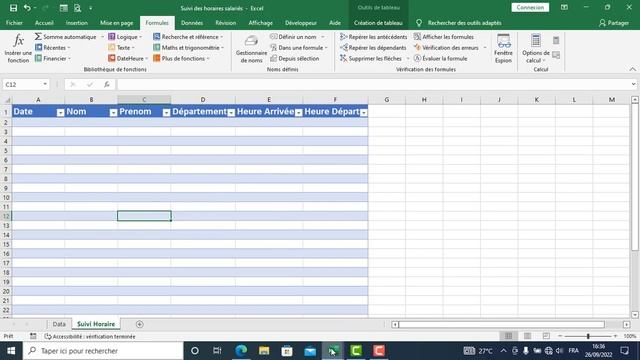Click Évaluer la formule
The width and height of the screenshot is (640, 360).
coord(440,58)
